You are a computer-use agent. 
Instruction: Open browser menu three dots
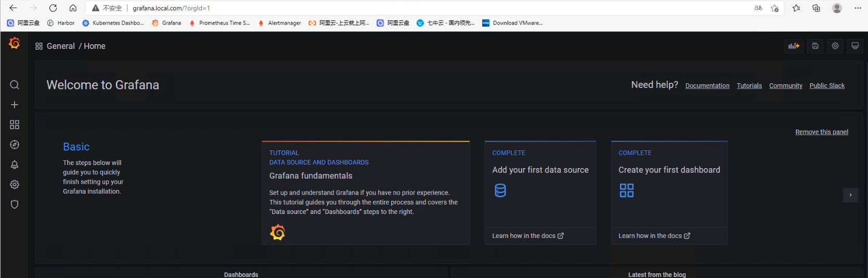point(858,8)
